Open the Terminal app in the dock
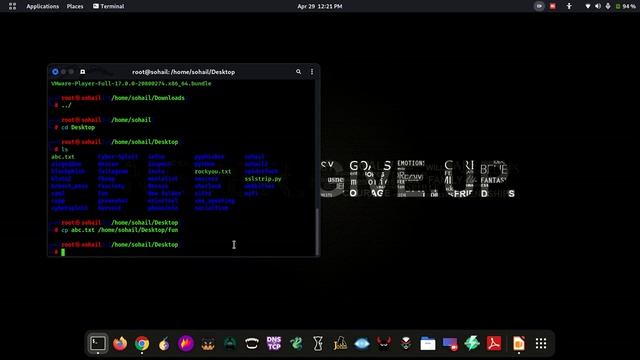The image size is (640, 360). [x=98, y=344]
